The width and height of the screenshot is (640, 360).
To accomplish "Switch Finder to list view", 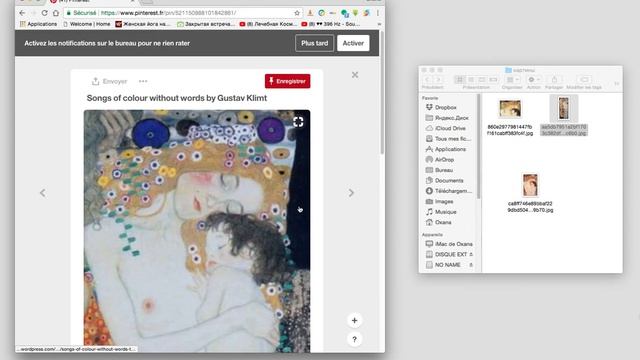I will tap(471, 80).
